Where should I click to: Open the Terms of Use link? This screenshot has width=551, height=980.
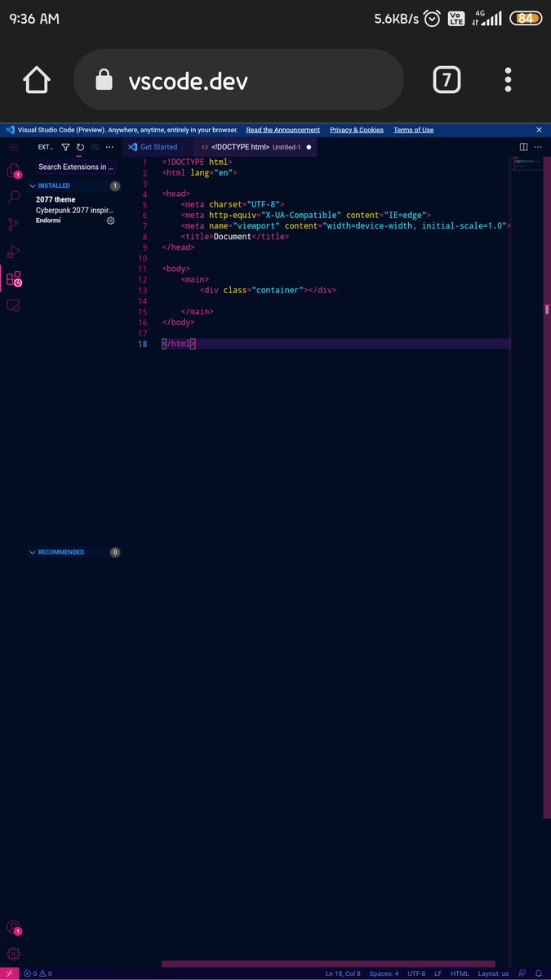[x=414, y=130]
